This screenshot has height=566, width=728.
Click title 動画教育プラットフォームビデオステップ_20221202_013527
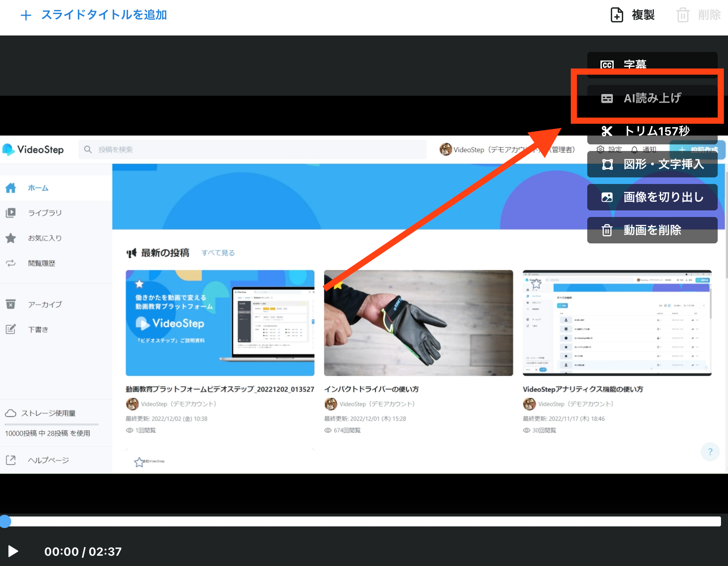pyautogui.click(x=220, y=389)
